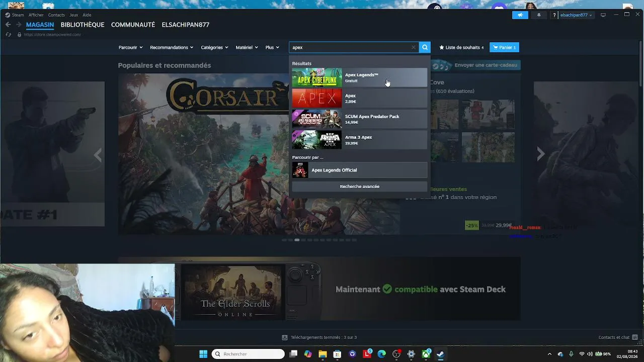Open the Xbox app on the taskbar

pos(426,354)
